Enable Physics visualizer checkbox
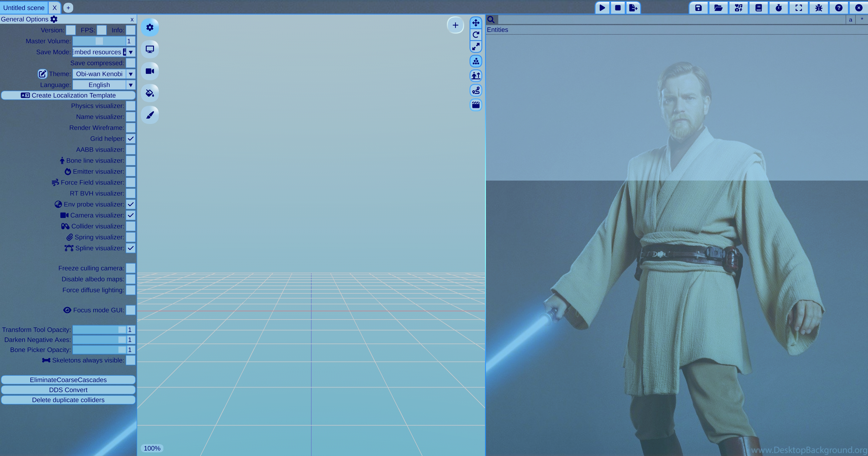868x456 pixels. tap(131, 105)
